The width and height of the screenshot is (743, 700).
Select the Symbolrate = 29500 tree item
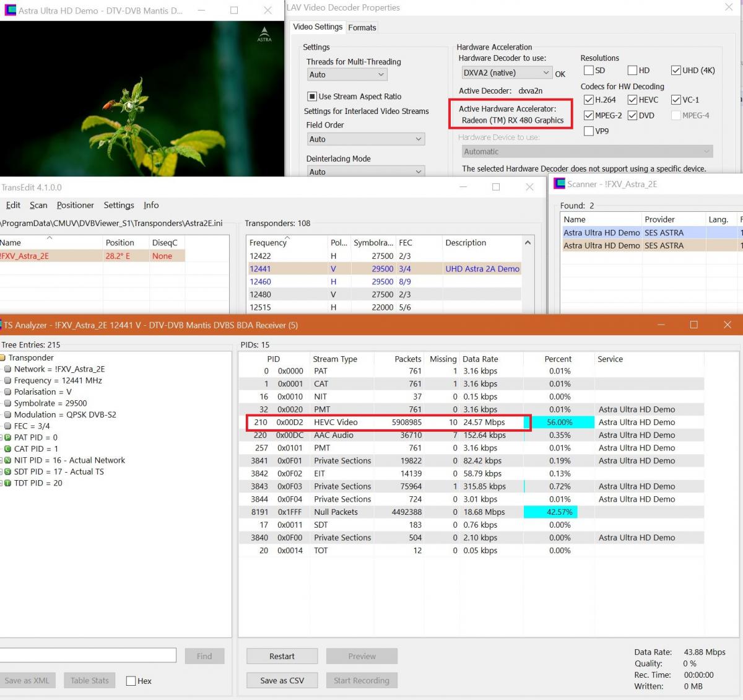point(50,403)
